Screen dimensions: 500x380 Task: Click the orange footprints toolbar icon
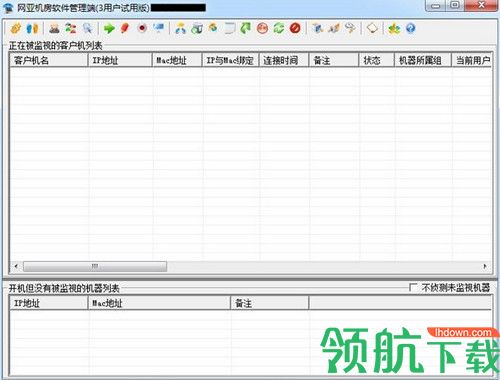pos(33,28)
